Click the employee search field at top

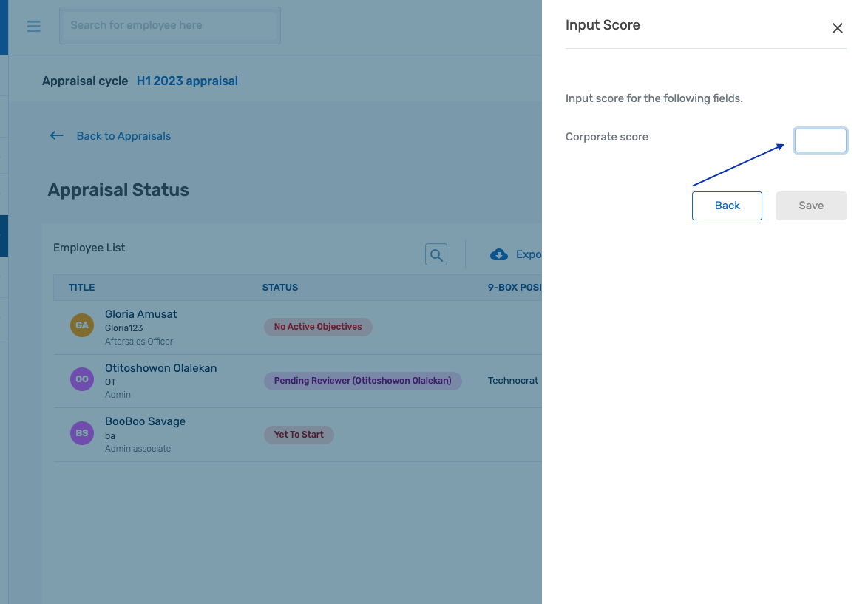click(x=169, y=25)
